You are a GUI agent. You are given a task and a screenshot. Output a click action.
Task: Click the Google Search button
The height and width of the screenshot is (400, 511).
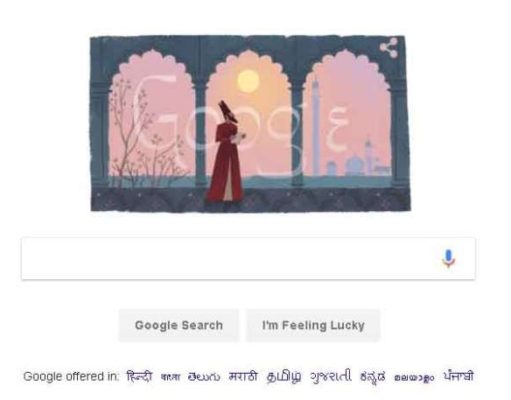(179, 325)
